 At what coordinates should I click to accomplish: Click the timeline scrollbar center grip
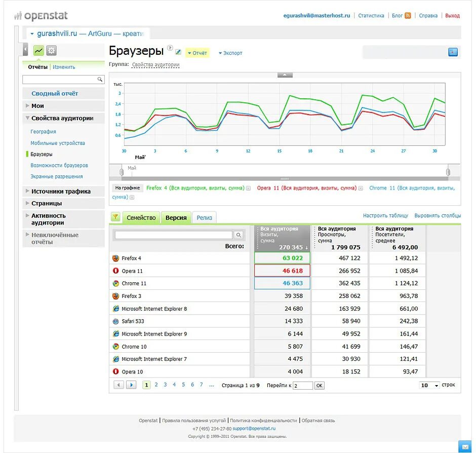285,179
